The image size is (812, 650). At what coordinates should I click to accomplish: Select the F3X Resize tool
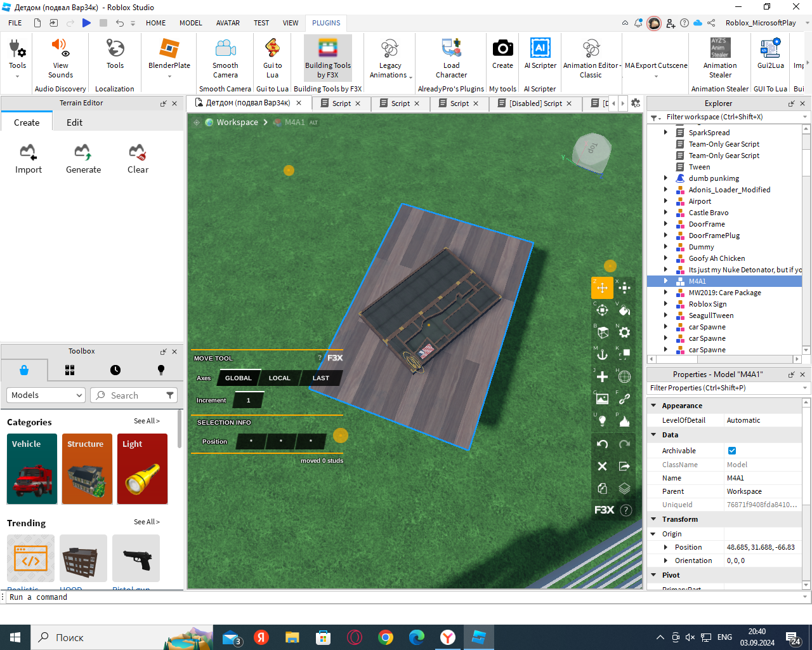click(x=624, y=288)
